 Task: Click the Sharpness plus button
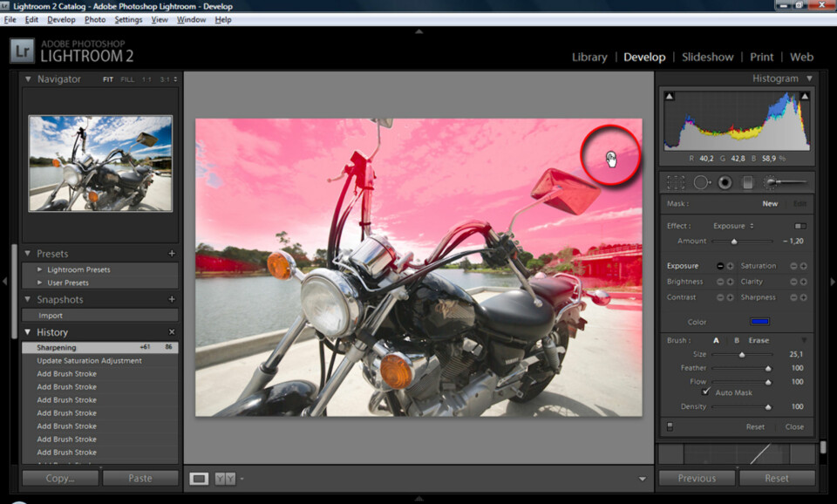803,297
